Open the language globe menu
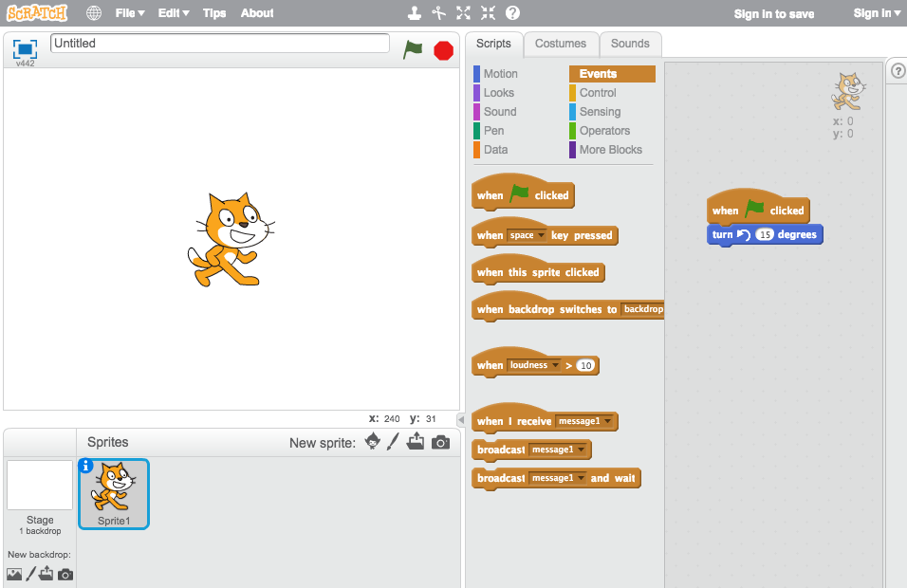Image resolution: width=907 pixels, height=588 pixels. pyautogui.click(x=94, y=12)
